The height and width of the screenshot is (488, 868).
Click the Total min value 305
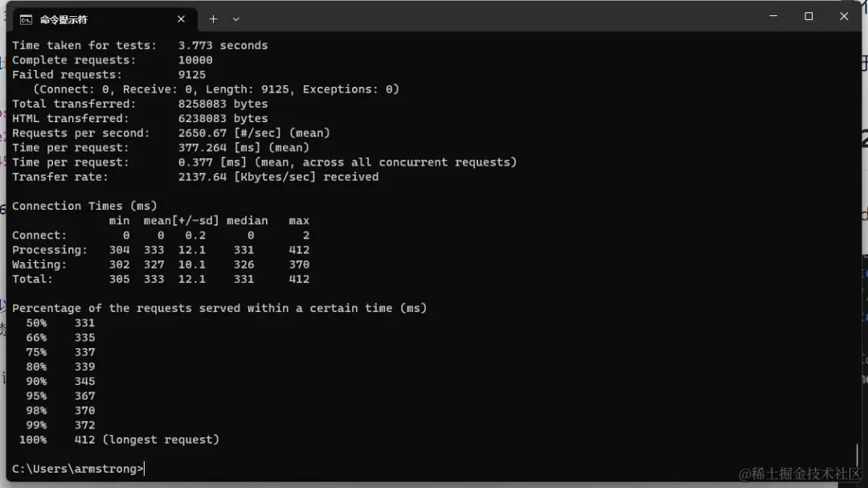[119, 279]
